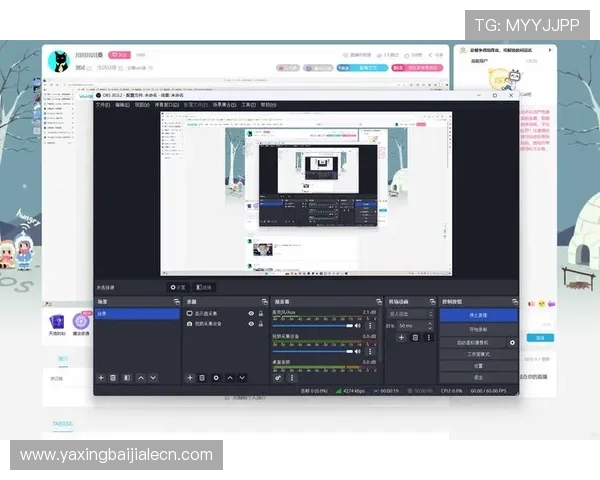Click the 4274 kbps bitrate status indicator
This screenshot has height=480, width=600.
click(x=350, y=391)
